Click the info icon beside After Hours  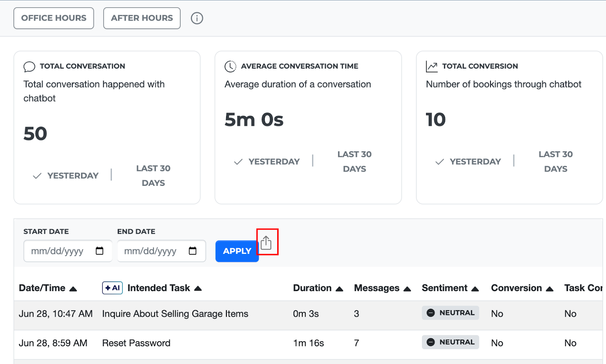(x=197, y=18)
